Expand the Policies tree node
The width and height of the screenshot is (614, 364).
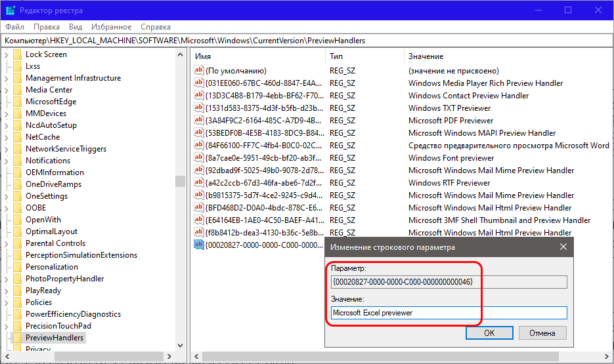(7, 302)
